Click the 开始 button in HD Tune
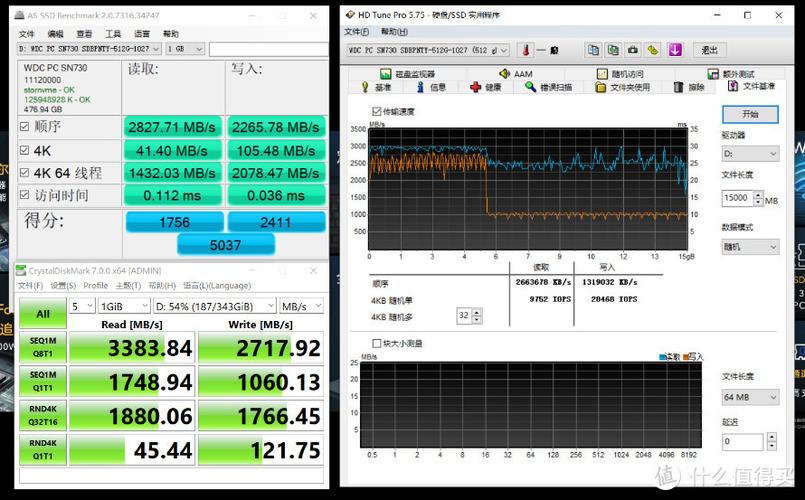Viewport: 805px width, 500px height. tap(749, 114)
